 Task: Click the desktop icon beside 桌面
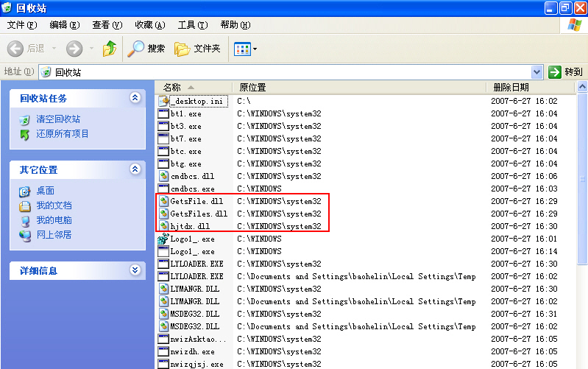pyautogui.click(x=25, y=191)
